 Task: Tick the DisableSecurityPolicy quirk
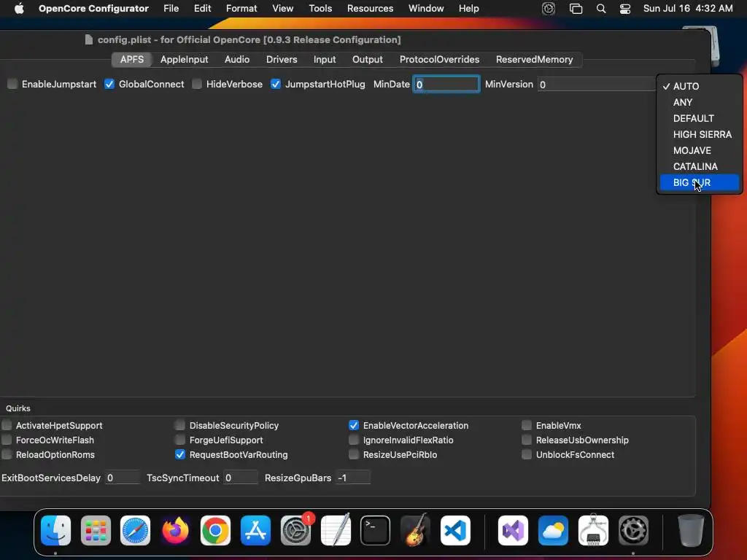[x=179, y=425]
